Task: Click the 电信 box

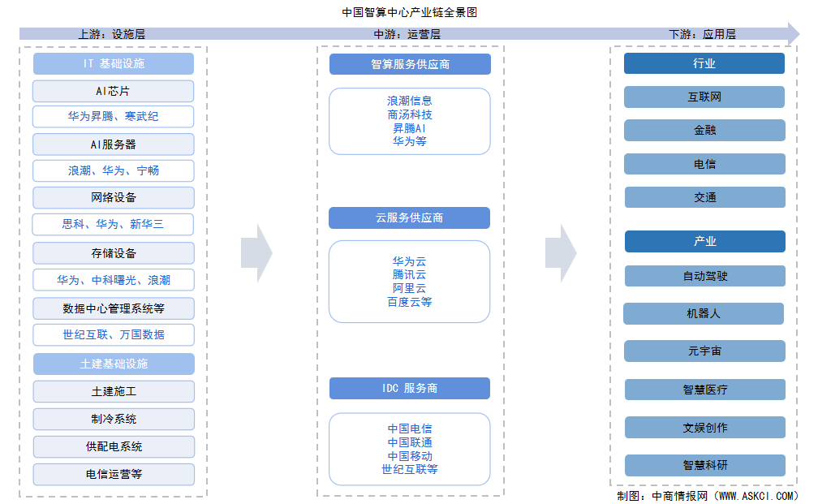Action: click(x=704, y=164)
